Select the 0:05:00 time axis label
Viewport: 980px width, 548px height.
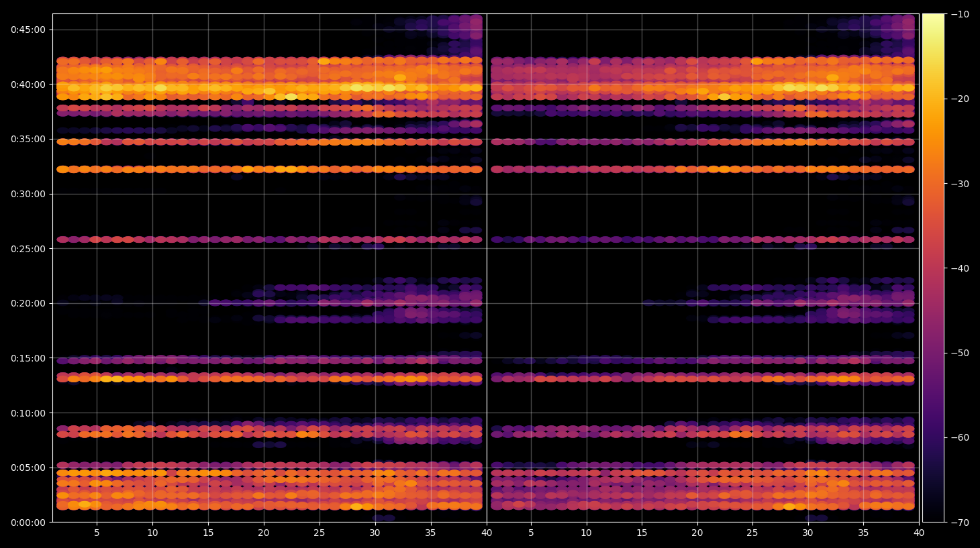[28, 468]
